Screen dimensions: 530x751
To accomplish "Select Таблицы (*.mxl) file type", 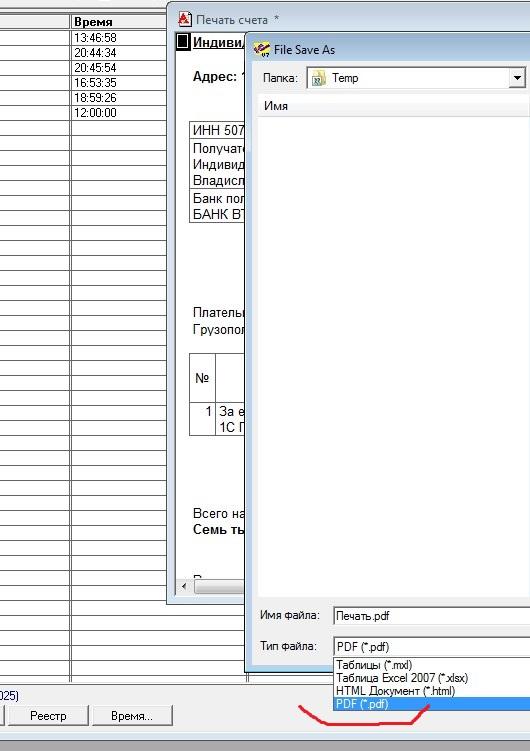I will (x=374, y=665).
